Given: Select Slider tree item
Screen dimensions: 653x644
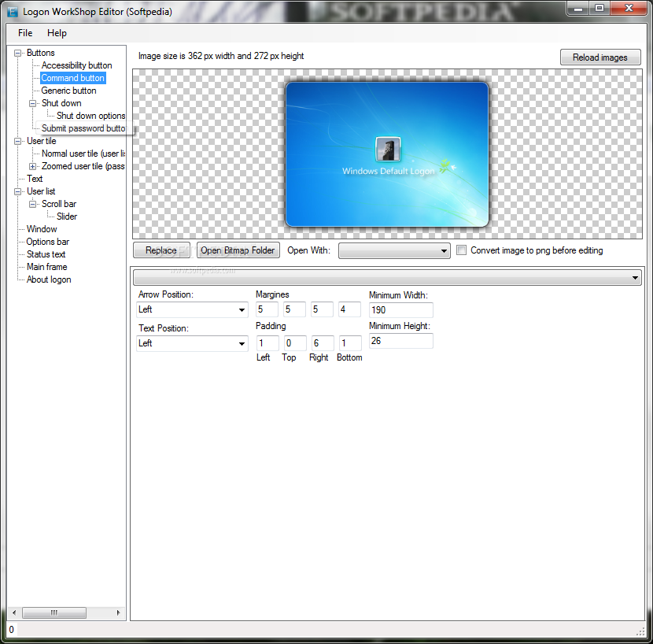Looking at the screenshot, I should pos(67,217).
